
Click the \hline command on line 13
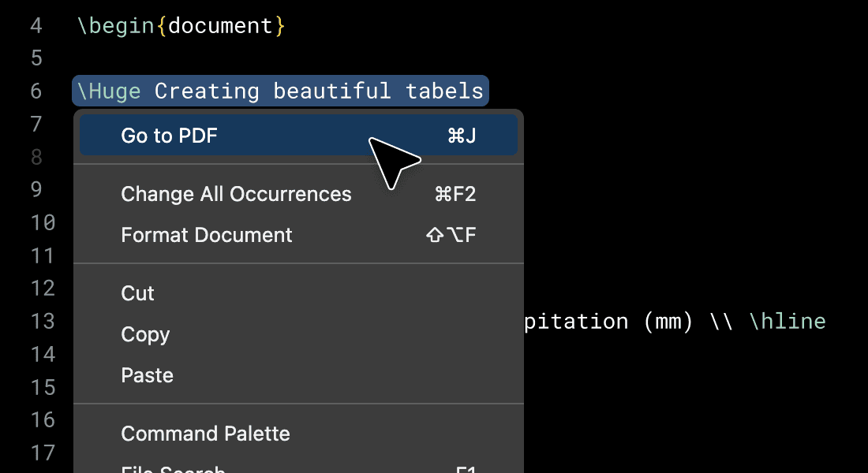click(x=788, y=322)
